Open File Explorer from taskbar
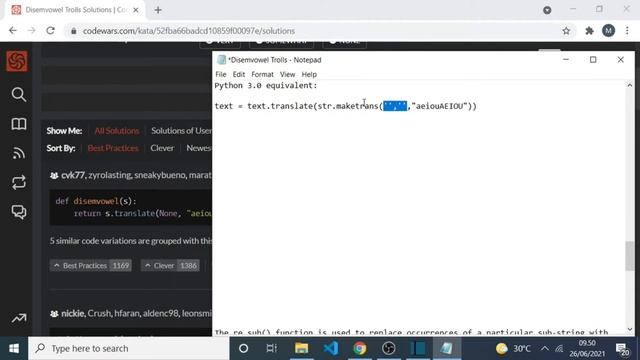Viewport: 640px width, 360px height. tap(301, 349)
